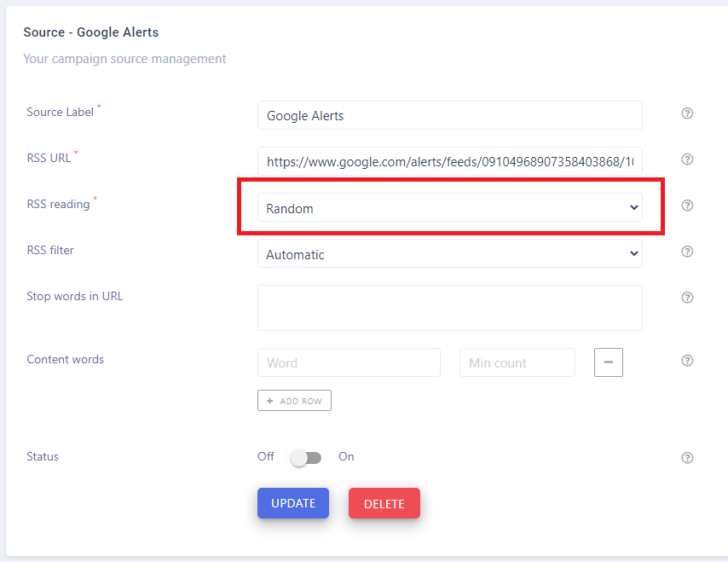Open help icon next to Status
The image size is (728, 562).
click(687, 457)
